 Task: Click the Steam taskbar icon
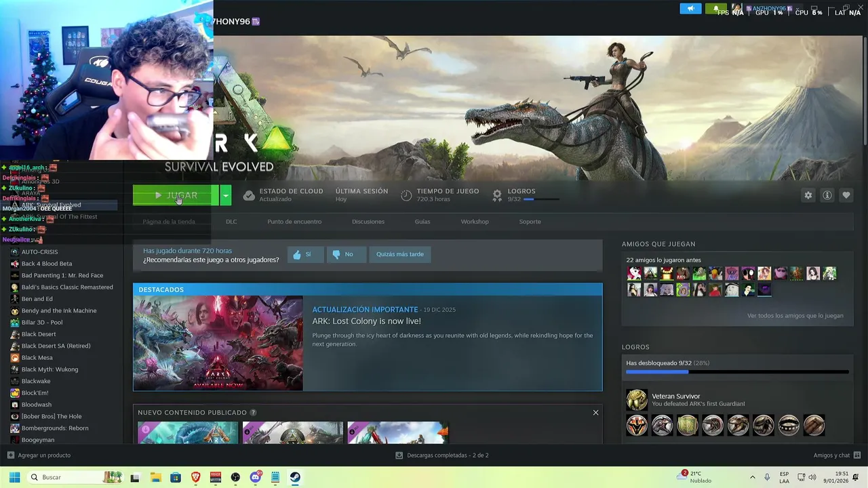(295, 477)
